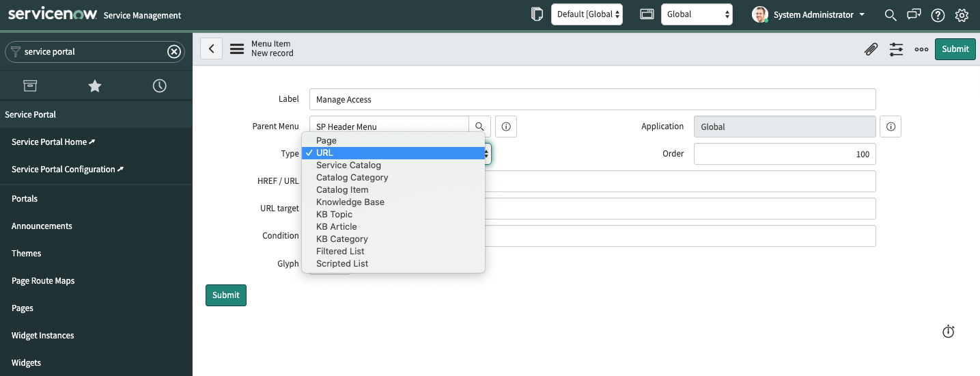The height and width of the screenshot is (376, 980).
Task: Open Service Portal Home link
Action: pos(53,142)
